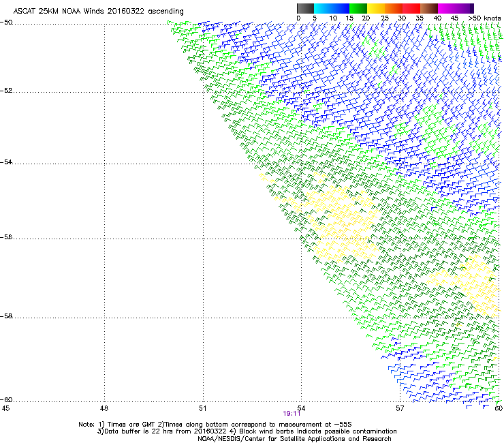Click the '>50 knots' legend label
504x443 pixels.
click(x=484, y=18)
